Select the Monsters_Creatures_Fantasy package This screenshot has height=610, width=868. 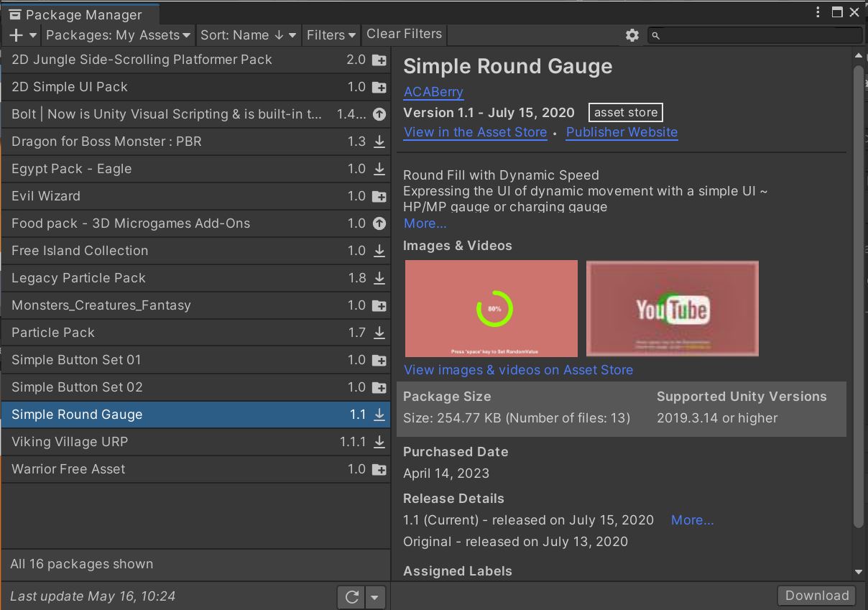(x=195, y=306)
